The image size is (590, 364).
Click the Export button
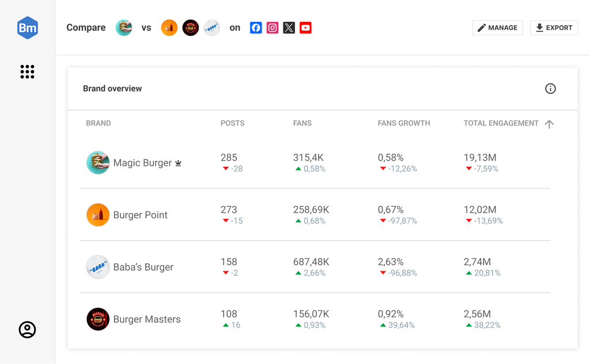tap(554, 28)
